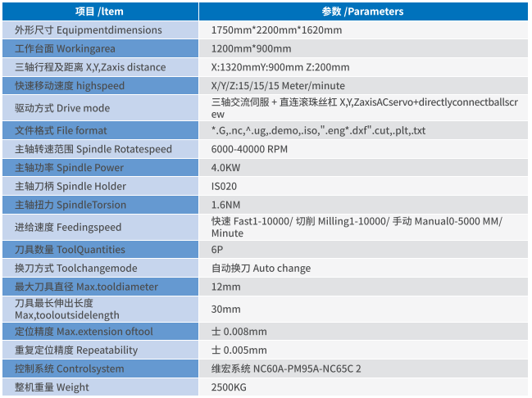Click the 4.0KW spindle power value

click(225, 168)
